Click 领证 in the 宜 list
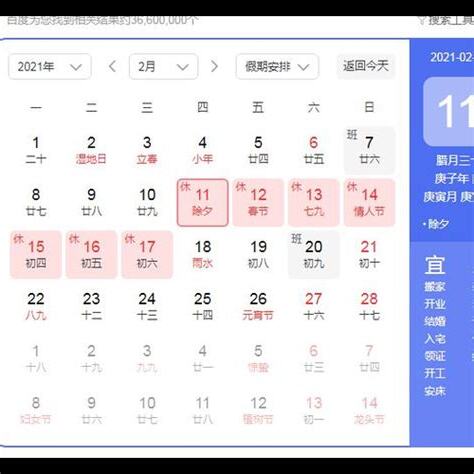 (x=435, y=356)
